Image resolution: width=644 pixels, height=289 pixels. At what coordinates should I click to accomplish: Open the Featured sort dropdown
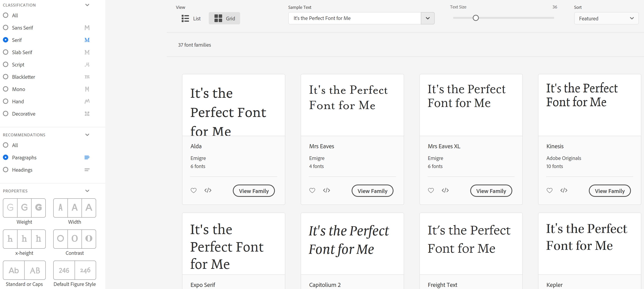(606, 18)
